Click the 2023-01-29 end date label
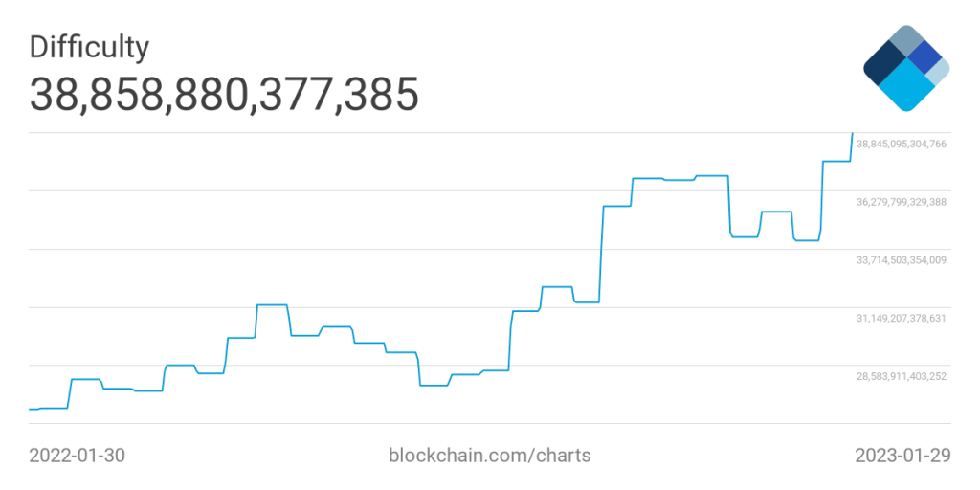The width and height of the screenshot is (980, 490). [902, 456]
